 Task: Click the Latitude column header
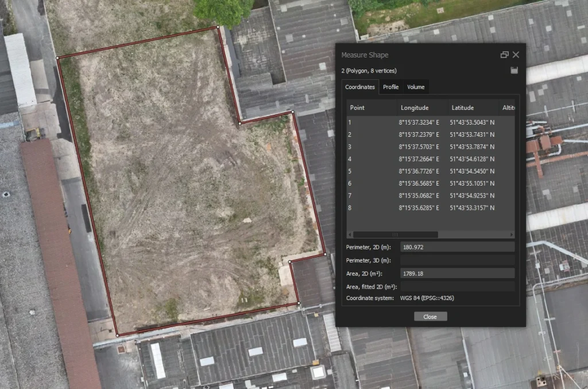click(463, 107)
